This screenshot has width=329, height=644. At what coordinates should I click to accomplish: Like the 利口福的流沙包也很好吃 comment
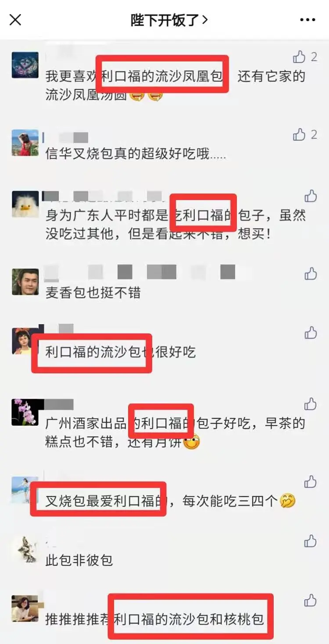311,333
